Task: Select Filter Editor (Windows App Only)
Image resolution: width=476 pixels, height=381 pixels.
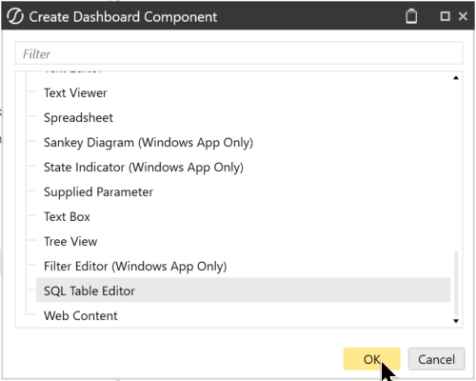Action: 135,266
